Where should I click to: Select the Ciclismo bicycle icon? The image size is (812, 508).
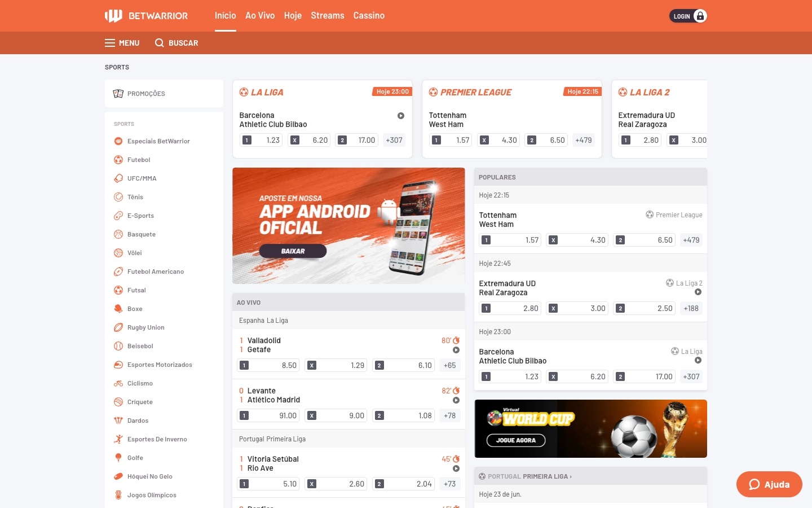click(x=118, y=383)
